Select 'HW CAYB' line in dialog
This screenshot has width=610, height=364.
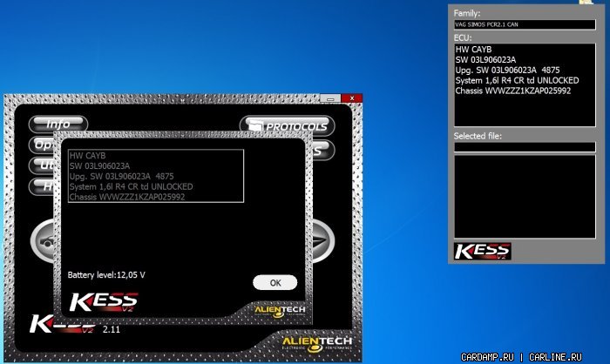pos(87,156)
